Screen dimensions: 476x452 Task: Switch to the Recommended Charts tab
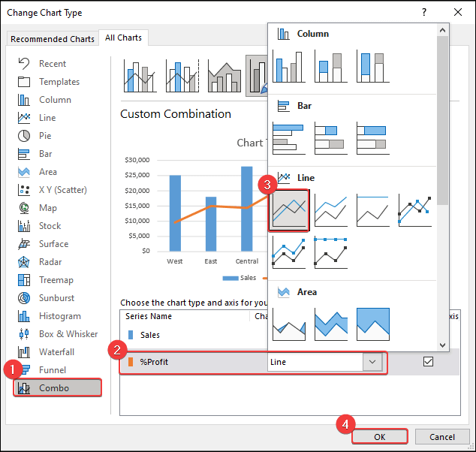pyautogui.click(x=53, y=39)
